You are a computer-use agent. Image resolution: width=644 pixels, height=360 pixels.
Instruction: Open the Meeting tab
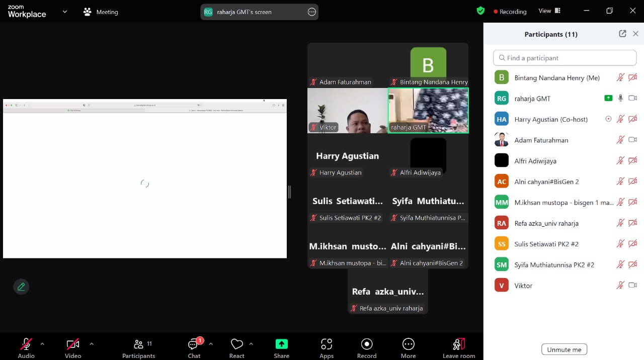(x=101, y=12)
